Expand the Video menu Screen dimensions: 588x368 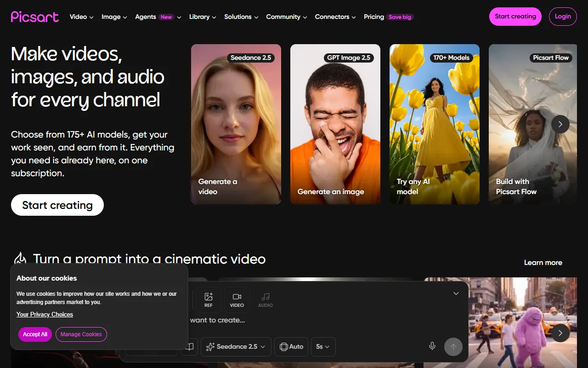[82, 17]
